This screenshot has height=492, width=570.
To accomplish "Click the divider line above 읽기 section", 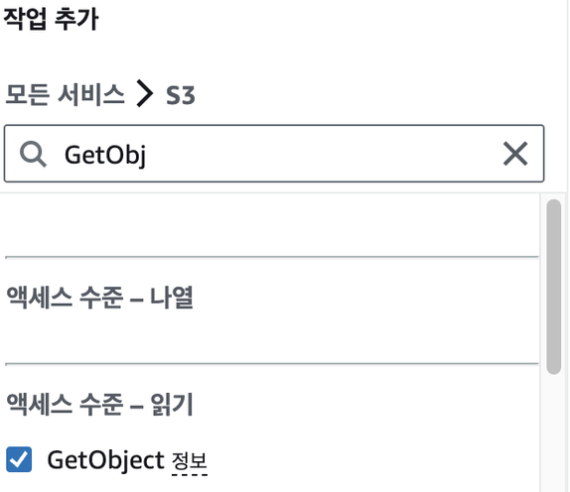I will pyautogui.click(x=272, y=363).
